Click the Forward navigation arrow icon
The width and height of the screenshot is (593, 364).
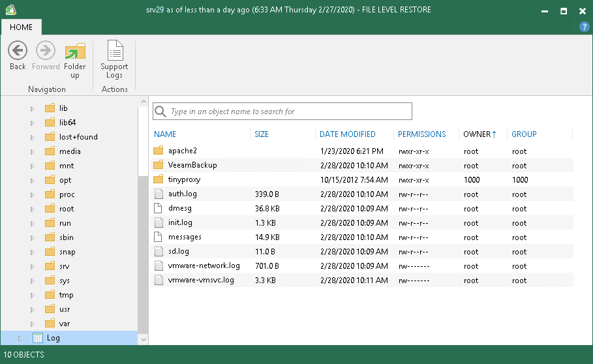[46, 50]
